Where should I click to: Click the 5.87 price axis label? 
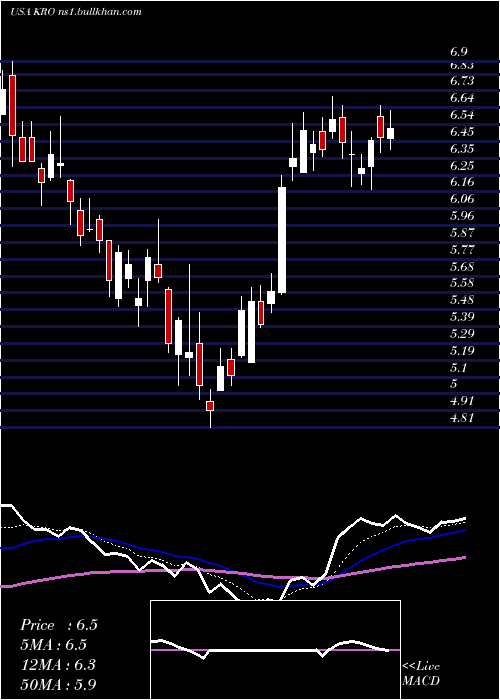(x=462, y=233)
